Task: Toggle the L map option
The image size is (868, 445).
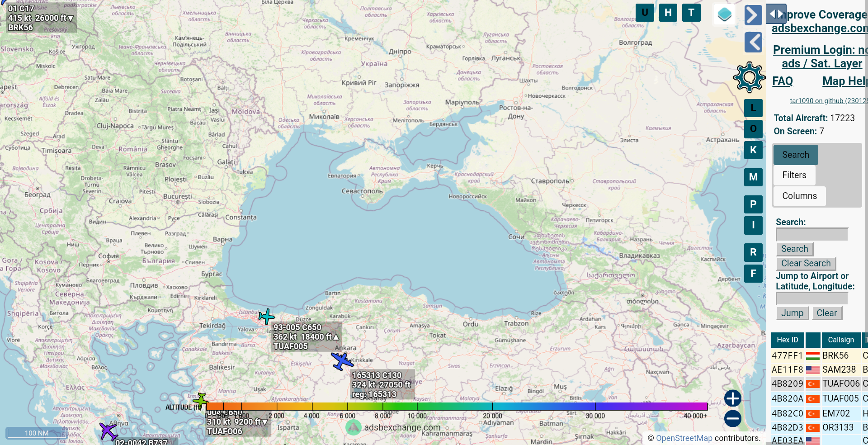Action: pyautogui.click(x=753, y=108)
